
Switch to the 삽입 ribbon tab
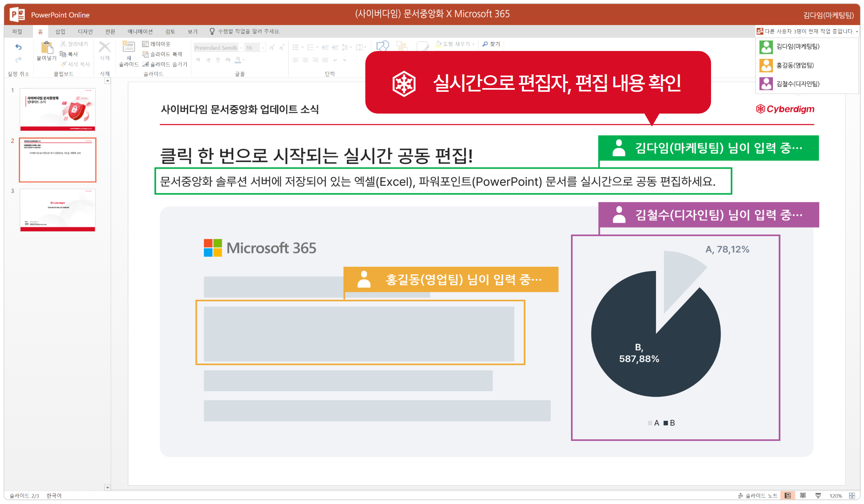[59, 31]
